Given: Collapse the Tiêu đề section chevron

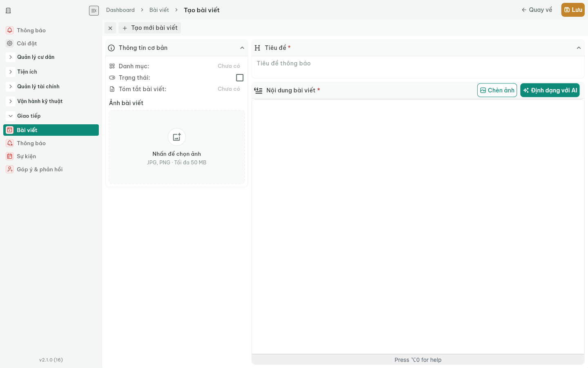Looking at the screenshot, I should [579, 48].
